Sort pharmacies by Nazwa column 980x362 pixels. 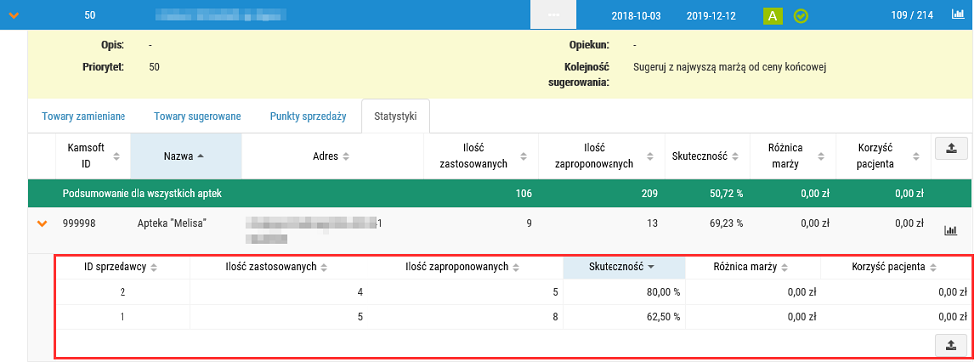pyautogui.click(x=185, y=156)
